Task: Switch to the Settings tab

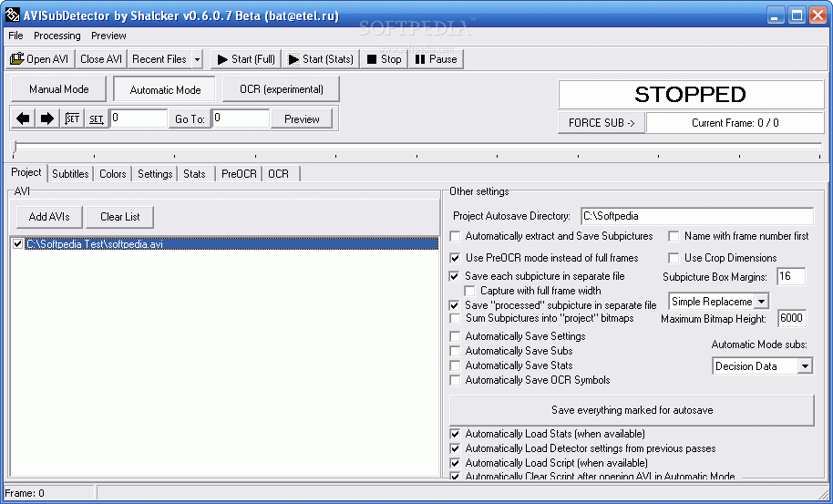Action: click(155, 174)
